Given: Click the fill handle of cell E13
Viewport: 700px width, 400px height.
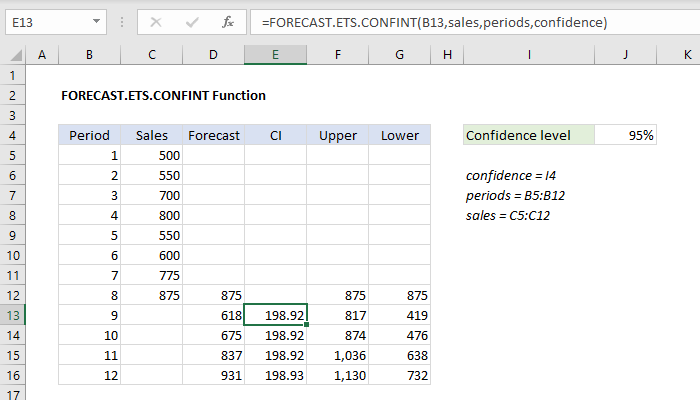Looking at the screenshot, I should [x=306, y=325].
